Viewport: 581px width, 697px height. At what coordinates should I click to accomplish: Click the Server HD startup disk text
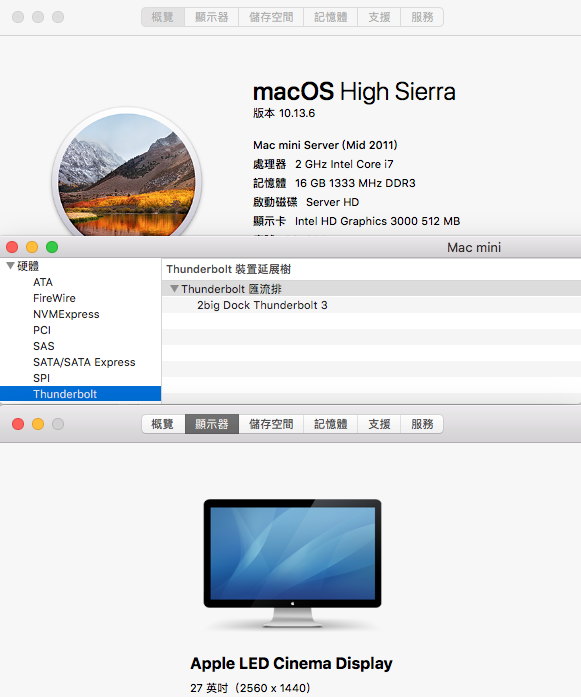pyautogui.click(x=333, y=202)
